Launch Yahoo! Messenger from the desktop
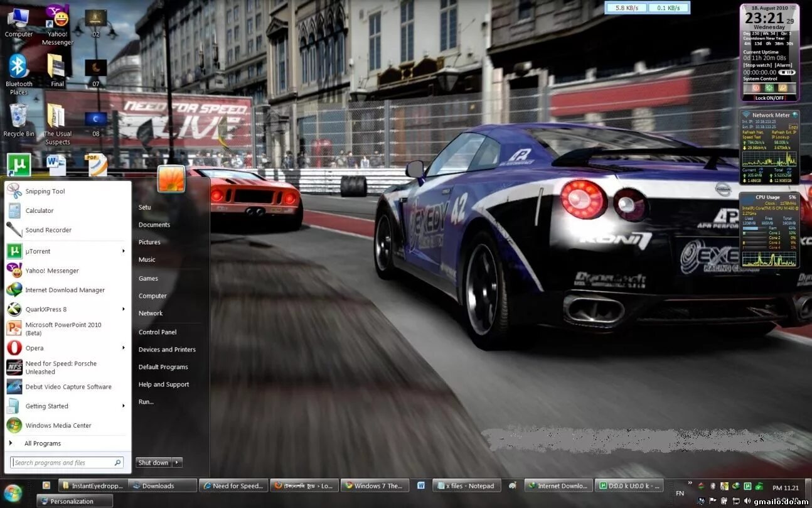This screenshot has width=812, height=508. coord(57,25)
